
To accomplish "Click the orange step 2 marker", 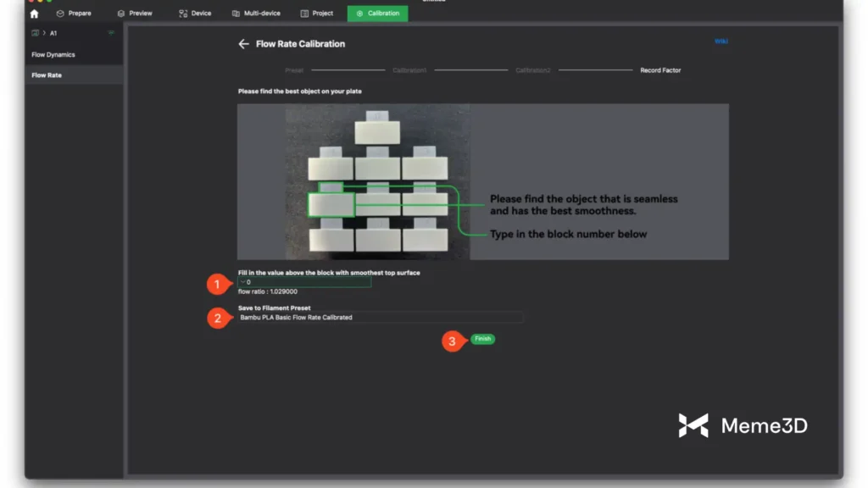I will point(218,318).
